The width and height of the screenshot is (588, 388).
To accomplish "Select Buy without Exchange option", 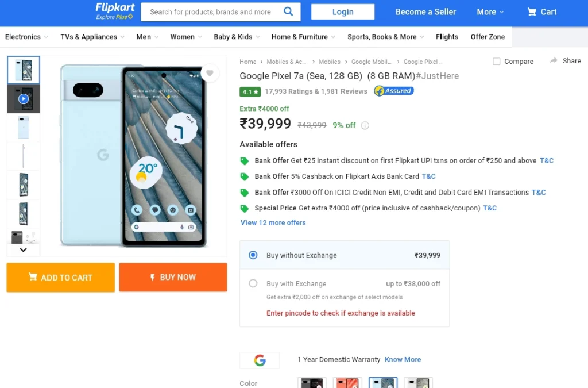I will [x=253, y=255].
